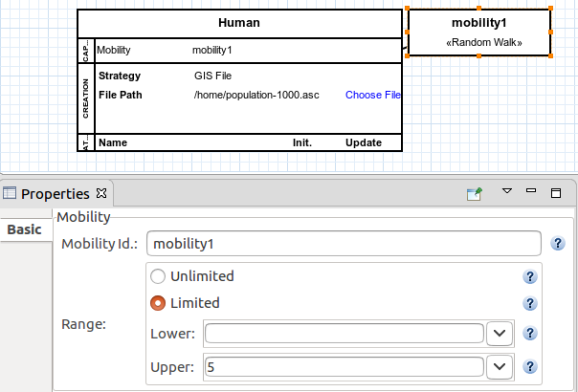Screen dimensions: 578x392
Task: Minimize the Properties panel
Action: coord(531,190)
